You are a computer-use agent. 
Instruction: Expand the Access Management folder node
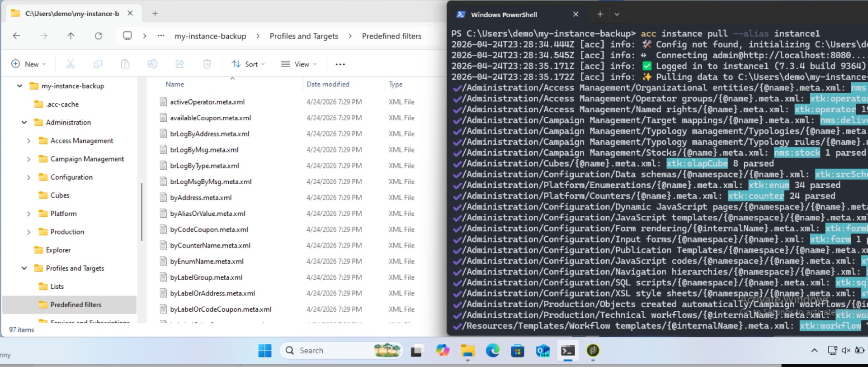28,141
